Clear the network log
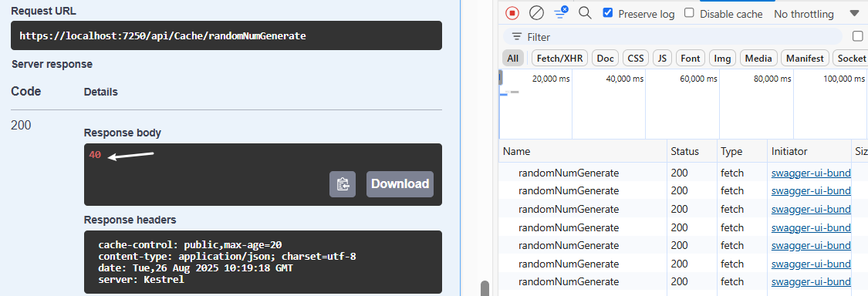Viewport: 868px width, 296px height. point(536,13)
